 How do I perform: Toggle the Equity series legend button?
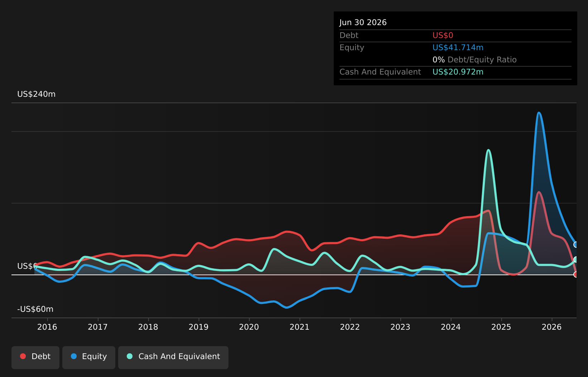point(89,357)
